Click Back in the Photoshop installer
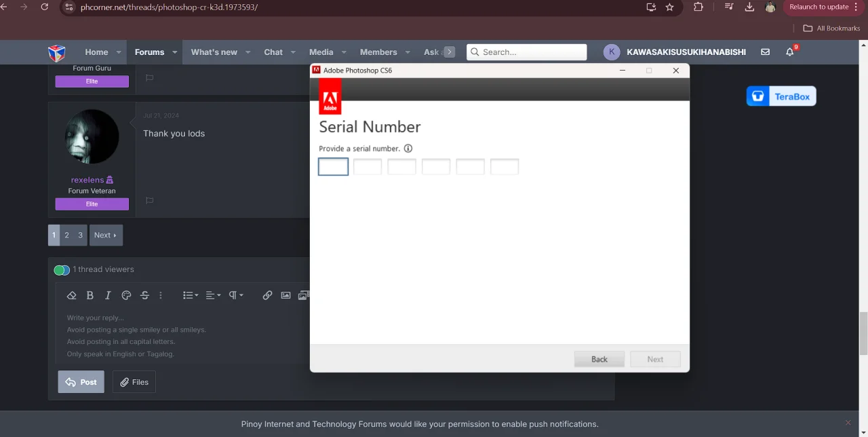This screenshot has width=868, height=437. 599,359
